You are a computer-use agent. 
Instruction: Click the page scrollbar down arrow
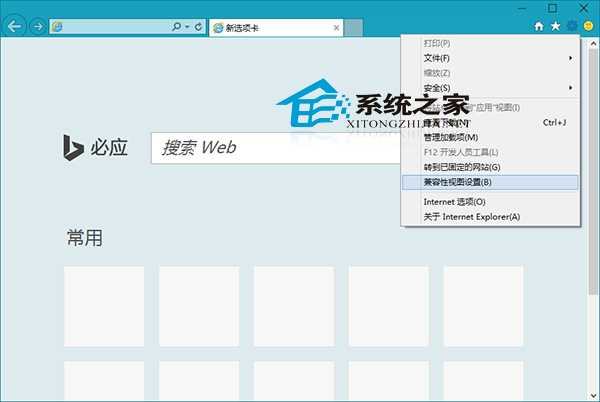[593, 395]
